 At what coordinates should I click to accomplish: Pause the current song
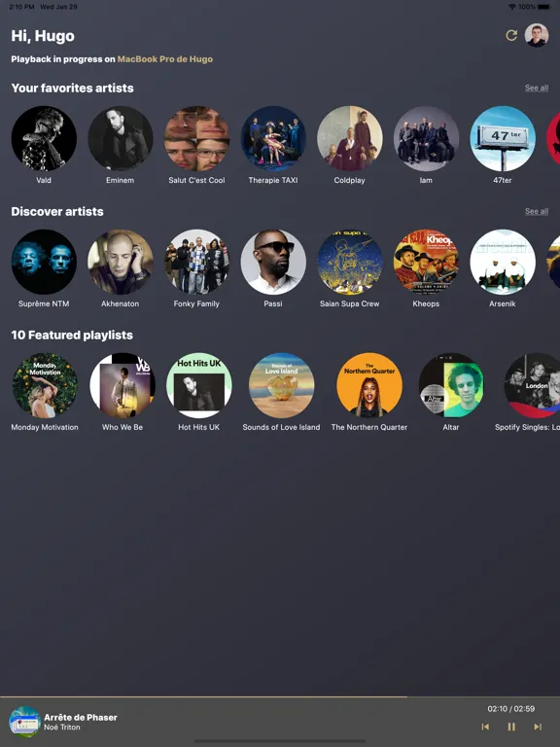(x=511, y=727)
